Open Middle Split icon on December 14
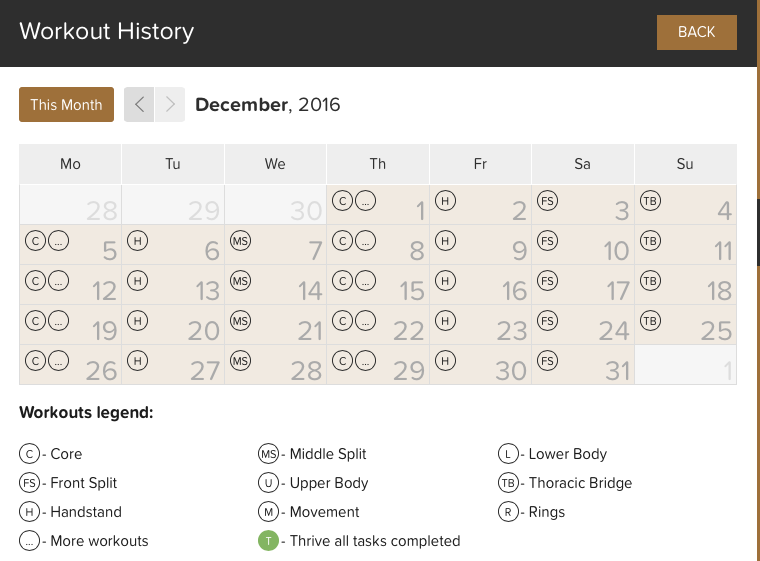Screen dimensions: 760x561 click(x=240, y=281)
